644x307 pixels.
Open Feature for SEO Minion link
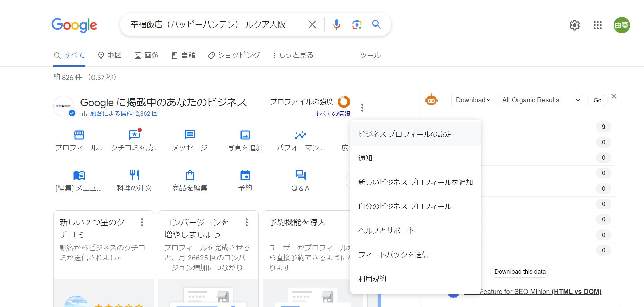click(540, 292)
